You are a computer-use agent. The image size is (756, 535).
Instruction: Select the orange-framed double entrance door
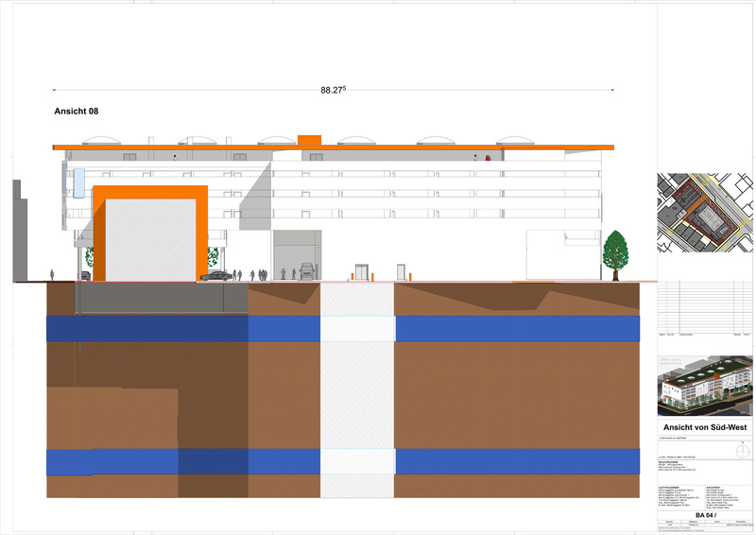click(360, 272)
